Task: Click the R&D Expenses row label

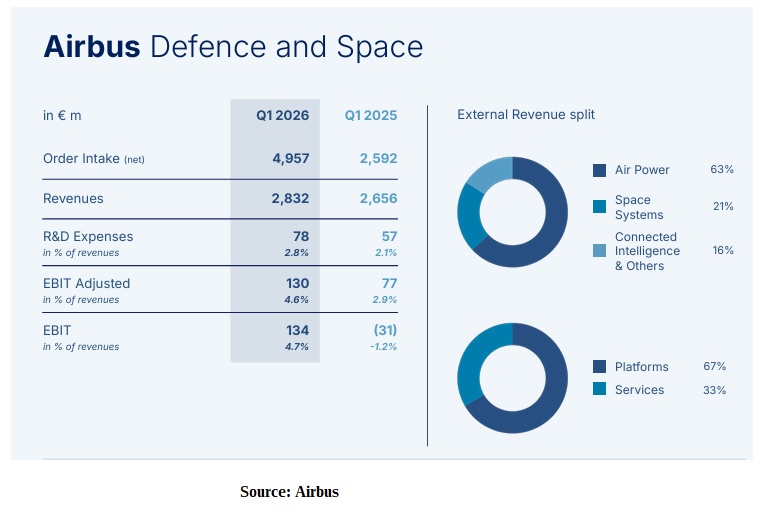Action: [88, 237]
